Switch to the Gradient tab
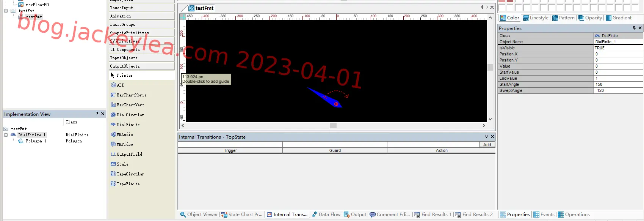Viewport: 644px width, 221px height. [x=619, y=18]
